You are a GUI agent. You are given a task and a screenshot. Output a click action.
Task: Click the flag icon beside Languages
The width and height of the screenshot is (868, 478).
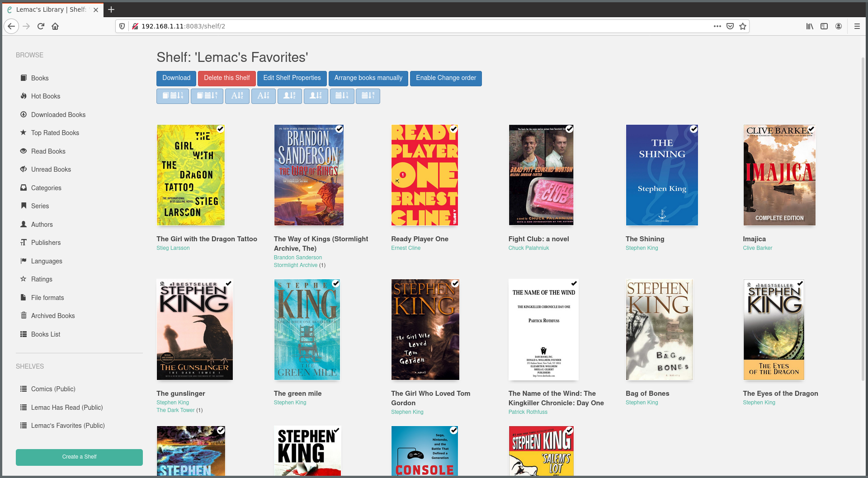pos(24,261)
